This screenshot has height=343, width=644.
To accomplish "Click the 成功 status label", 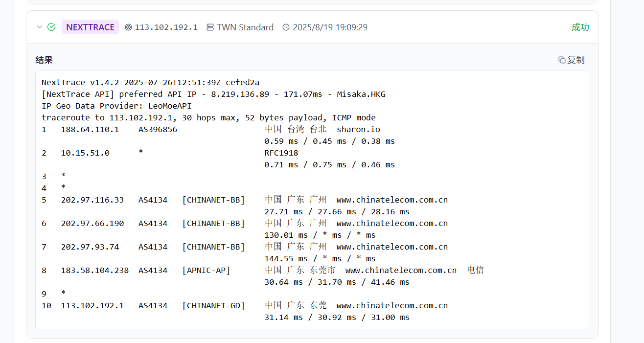I will point(580,27).
